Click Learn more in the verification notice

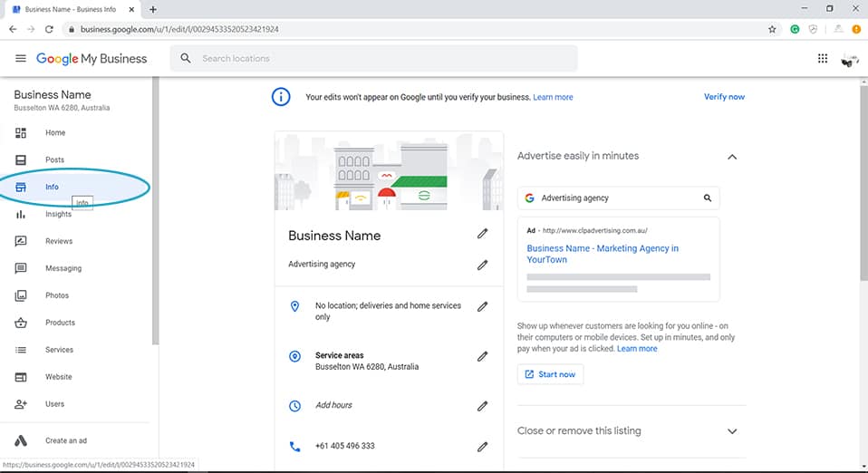(x=553, y=98)
